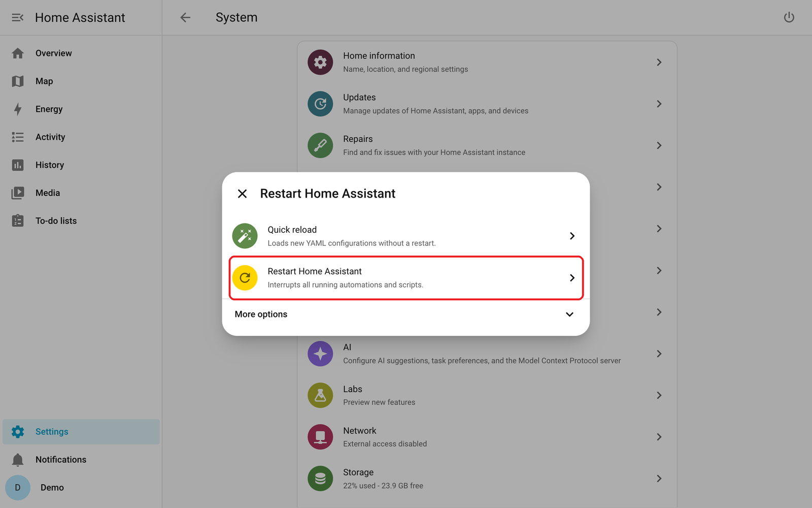The width and height of the screenshot is (812, 508).
Task: Click the AI sparkle icon
Action: [x=320, y=354]
